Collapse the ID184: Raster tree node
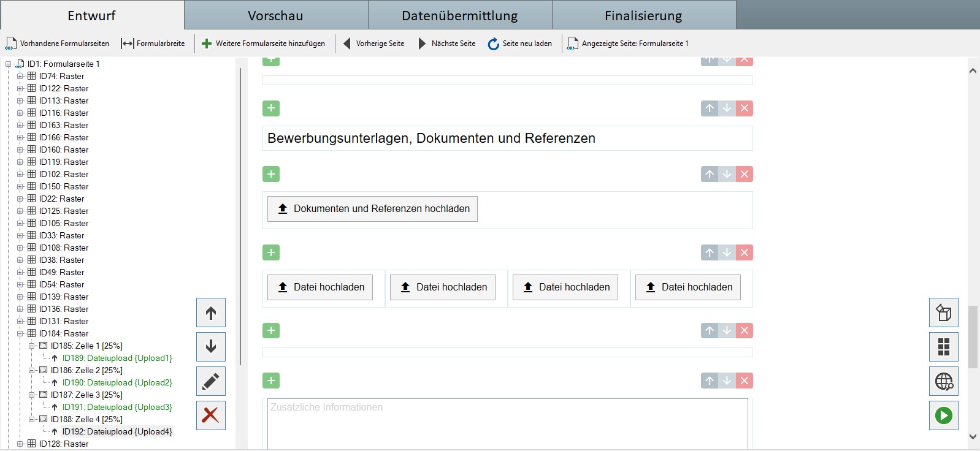This screenshot has width=980, height=451. point(20,334)
